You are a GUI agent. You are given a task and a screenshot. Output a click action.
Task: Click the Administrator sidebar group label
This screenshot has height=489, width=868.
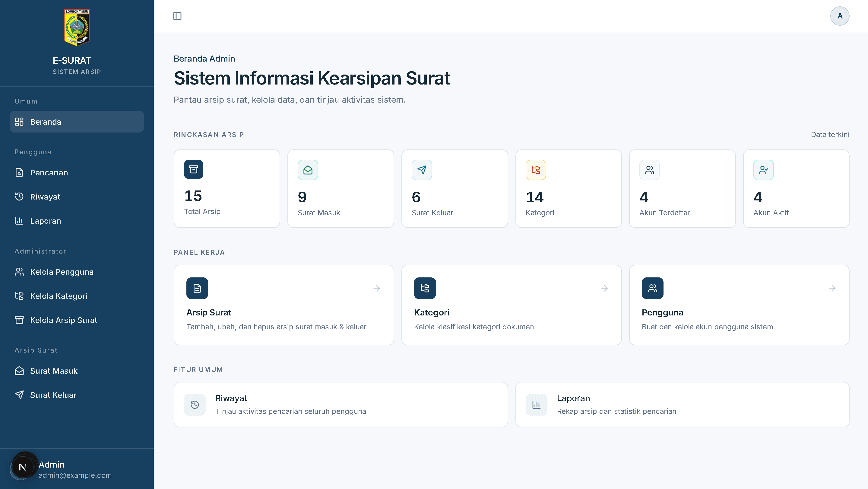pos(40,251)
